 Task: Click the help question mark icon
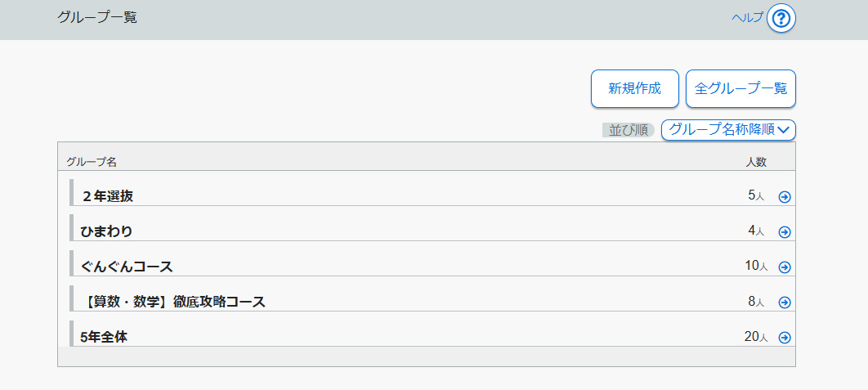(781, 19)
